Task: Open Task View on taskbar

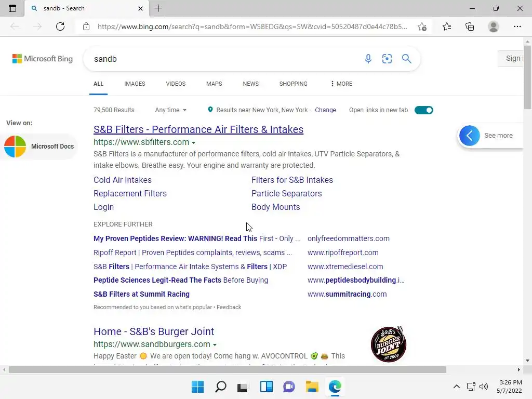Action: [242, 387]
